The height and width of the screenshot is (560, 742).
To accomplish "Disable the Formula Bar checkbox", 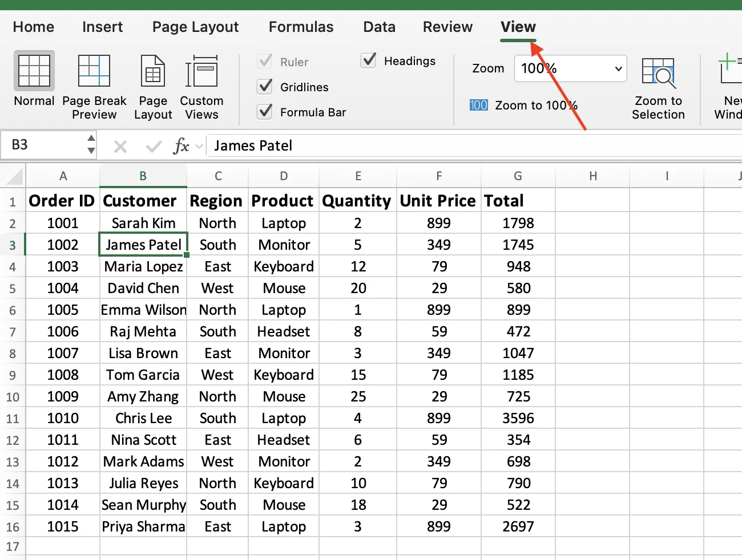I will point(264,112).
